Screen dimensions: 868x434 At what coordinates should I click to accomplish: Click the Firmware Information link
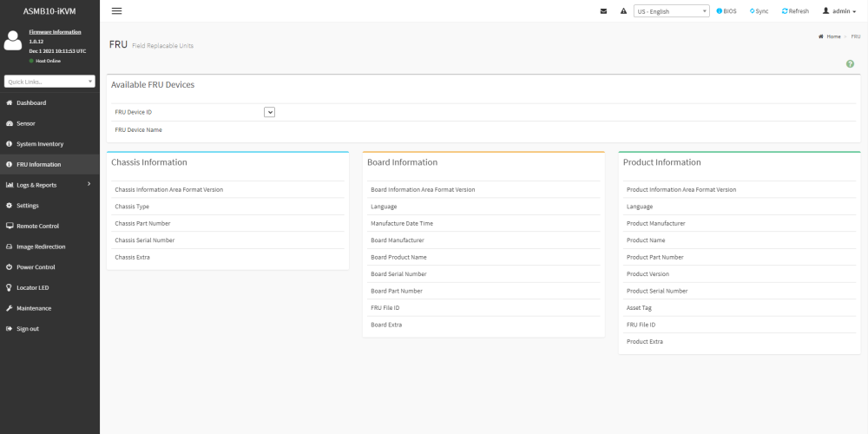point(55,32)
